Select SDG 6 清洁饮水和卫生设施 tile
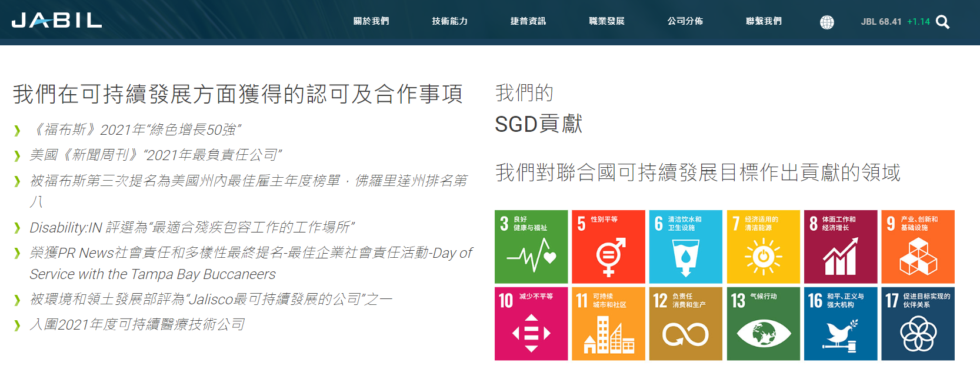 click(x=685, y=247)
